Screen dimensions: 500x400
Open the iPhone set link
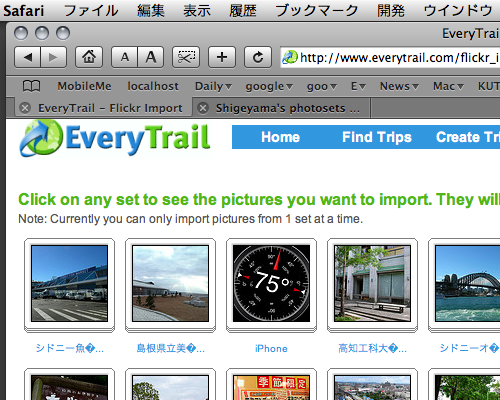pyautogui.click(x=271, y=349)
